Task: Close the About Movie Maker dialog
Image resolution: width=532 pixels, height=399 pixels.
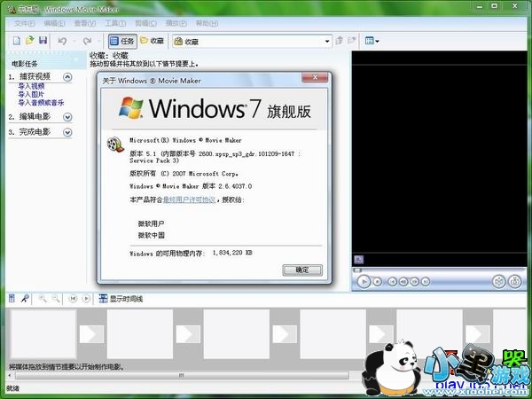Action: 315,77
